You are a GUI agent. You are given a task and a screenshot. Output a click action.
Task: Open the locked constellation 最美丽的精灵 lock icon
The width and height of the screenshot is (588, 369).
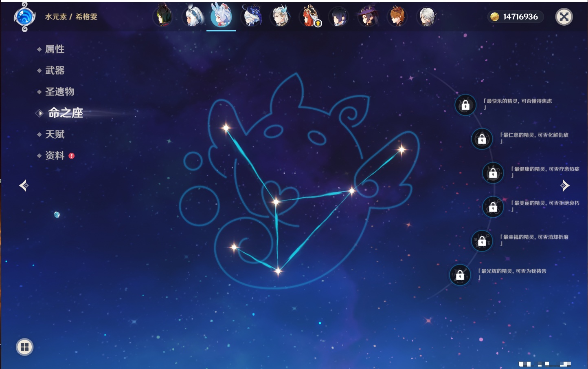point(493,207)
